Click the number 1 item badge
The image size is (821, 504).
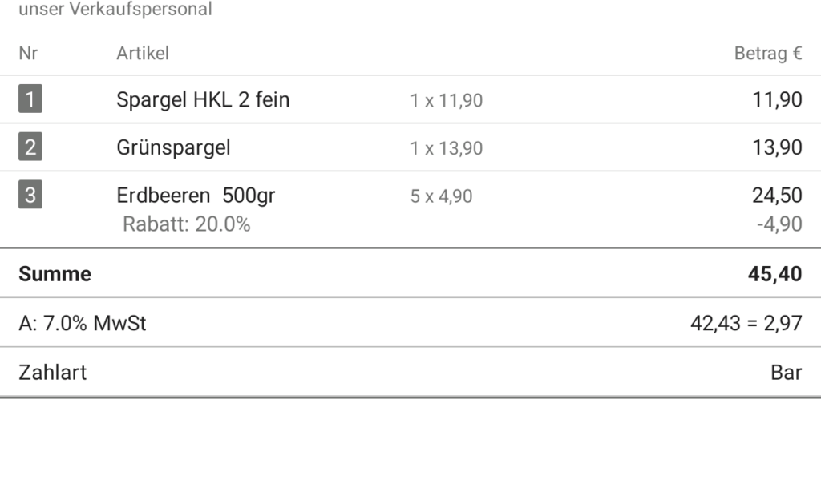coord(30,100)
